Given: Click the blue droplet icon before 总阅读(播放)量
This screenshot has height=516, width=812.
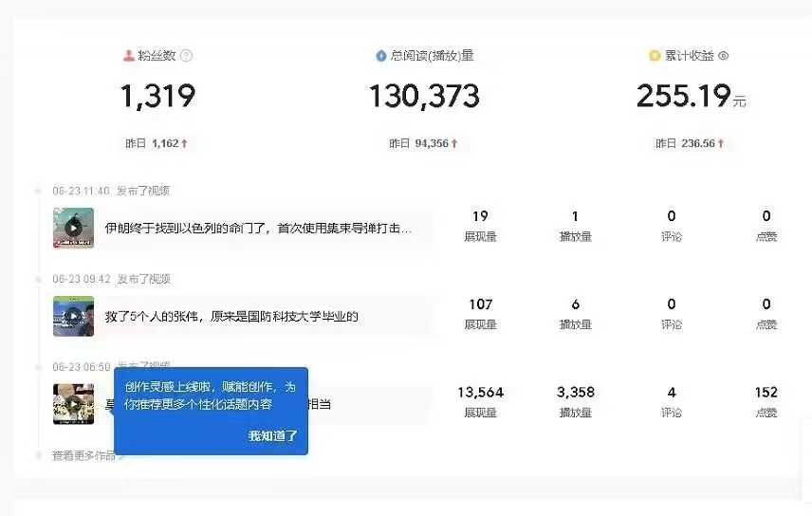Looking at the screenshot, I should tap(380, 55).
